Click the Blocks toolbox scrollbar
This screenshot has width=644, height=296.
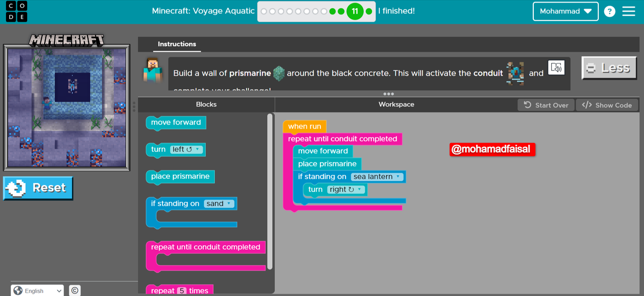coord(270,191)
